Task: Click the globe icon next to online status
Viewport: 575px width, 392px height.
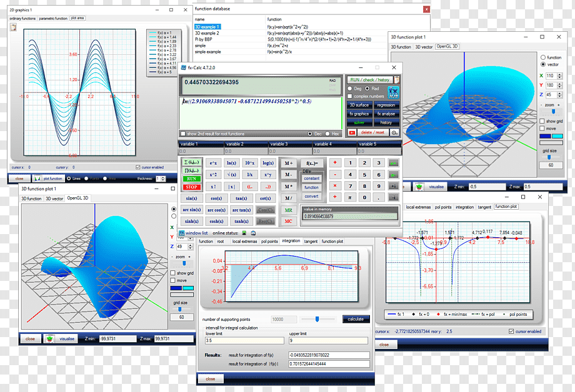Action: click(253, 233)
